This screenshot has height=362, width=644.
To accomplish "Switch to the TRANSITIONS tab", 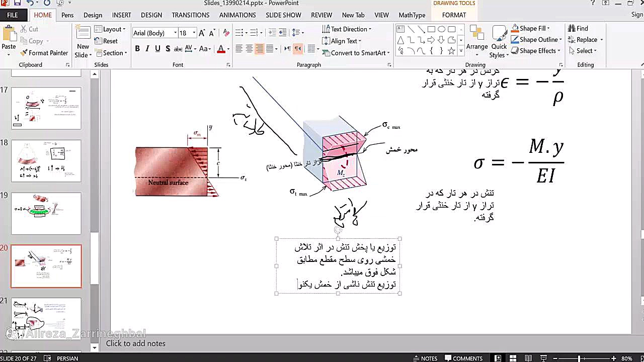I will click(x=191, y=15).
